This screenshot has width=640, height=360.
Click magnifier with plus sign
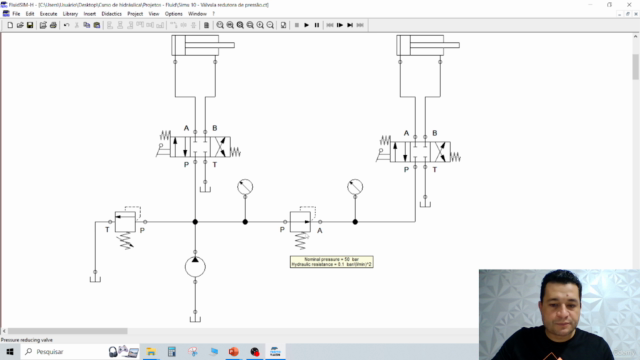pyautogui.click(x=260, y=25)
